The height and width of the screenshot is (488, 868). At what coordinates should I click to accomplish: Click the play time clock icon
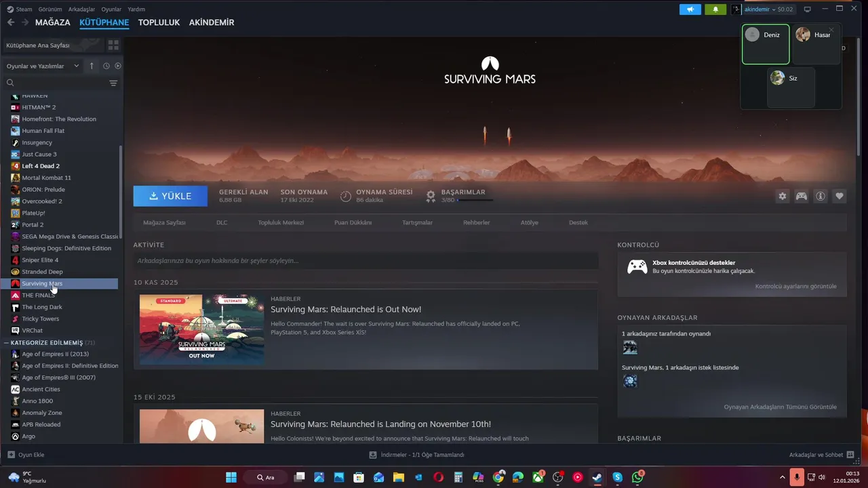pyautogui.click(x=346, y=196)
